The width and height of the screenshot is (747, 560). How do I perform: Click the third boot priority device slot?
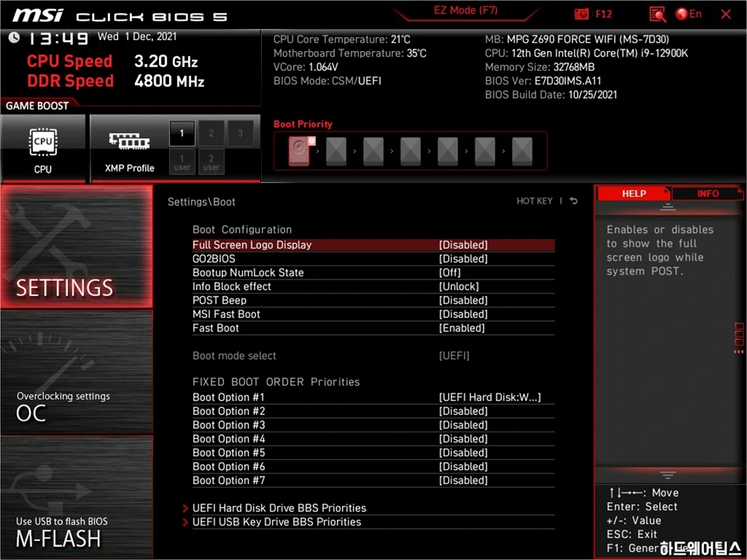click(373, 151)
